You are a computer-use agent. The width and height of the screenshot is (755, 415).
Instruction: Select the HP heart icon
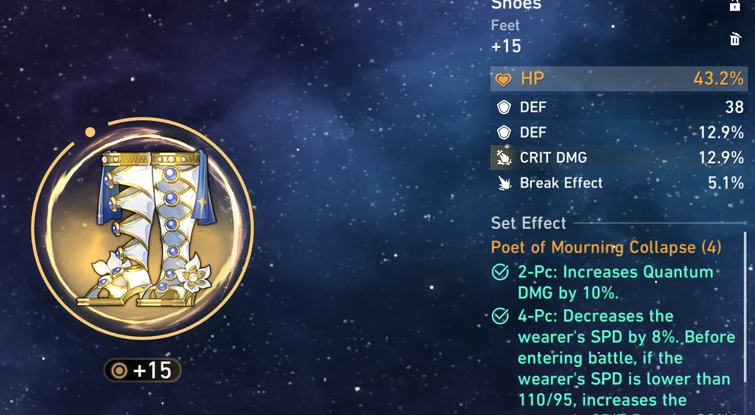tap(504, 79)
